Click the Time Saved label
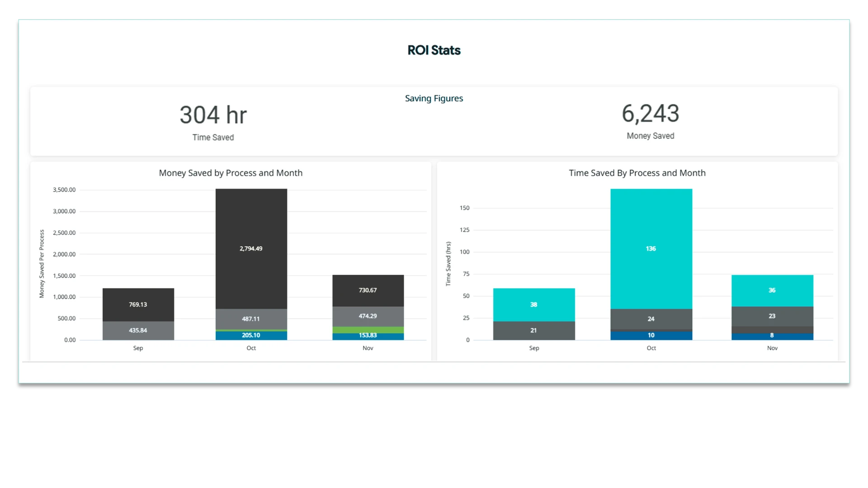 pyautogui.click(x=213, y=137)
